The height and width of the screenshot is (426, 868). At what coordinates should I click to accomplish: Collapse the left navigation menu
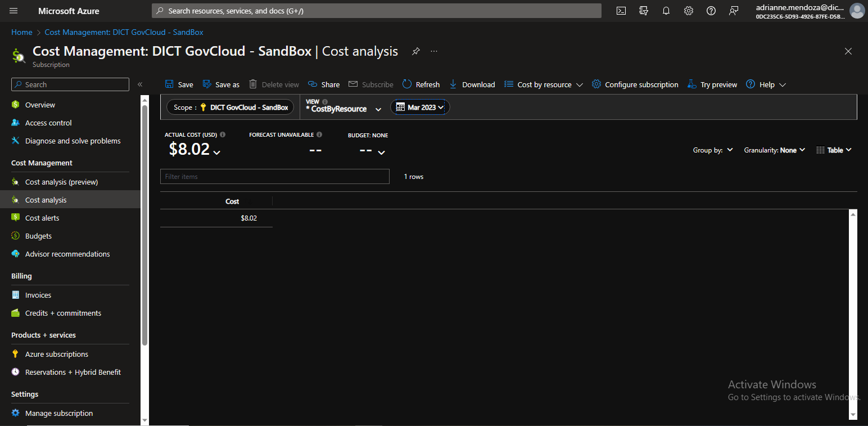(x=140, y=84)
